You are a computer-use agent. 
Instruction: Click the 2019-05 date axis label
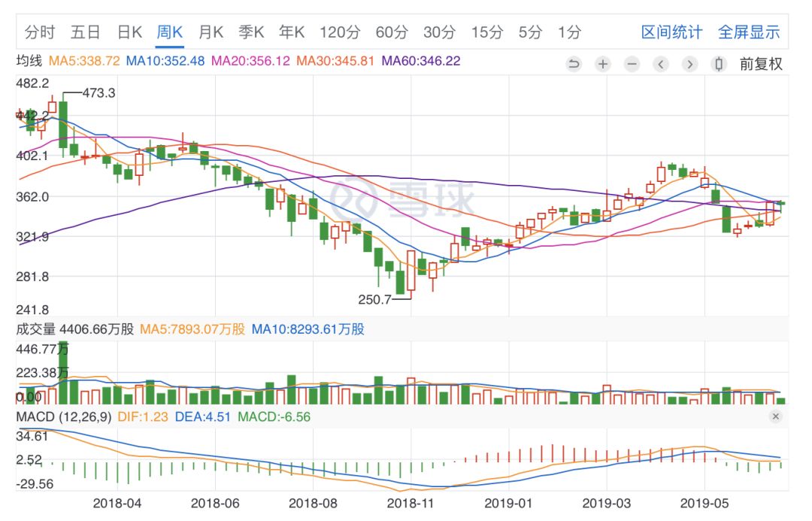[704, 504]
